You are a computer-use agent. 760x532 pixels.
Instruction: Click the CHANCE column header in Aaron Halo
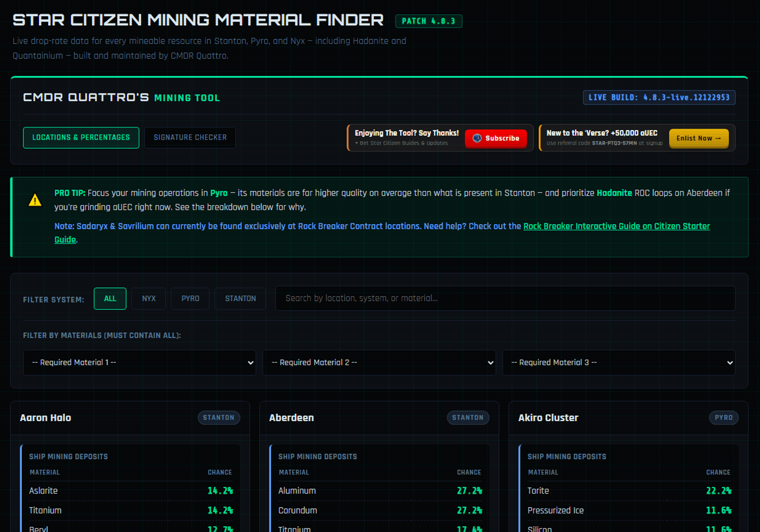pyautogui.click(x=220, y=472)
